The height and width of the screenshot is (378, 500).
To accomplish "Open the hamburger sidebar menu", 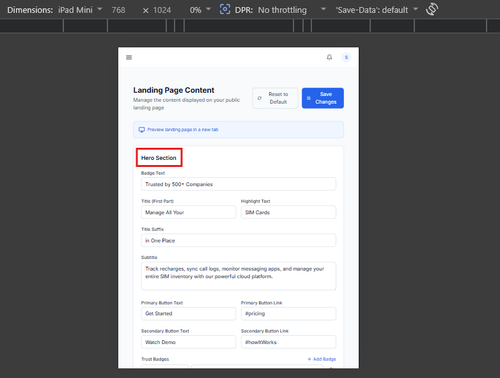I will [x=129, y=58].
